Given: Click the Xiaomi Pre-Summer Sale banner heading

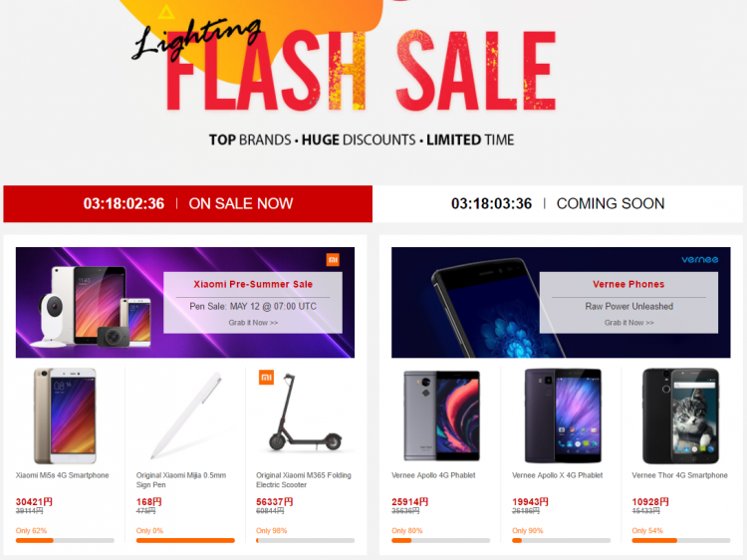Looking at the screenshot, I should pyautogui.click(x=253, y=285).
